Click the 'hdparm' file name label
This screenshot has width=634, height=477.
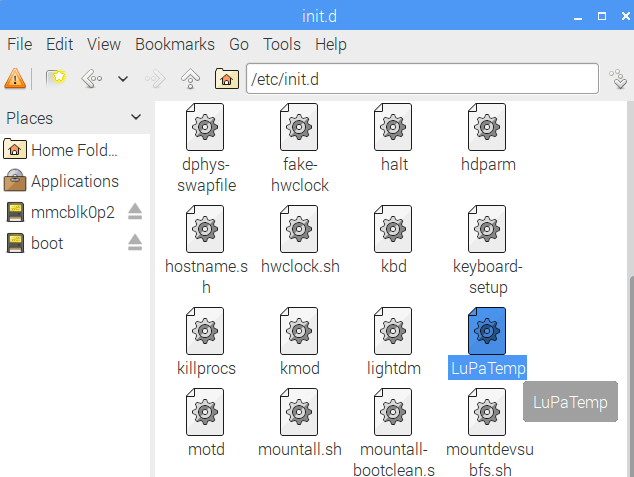(488, 165)
